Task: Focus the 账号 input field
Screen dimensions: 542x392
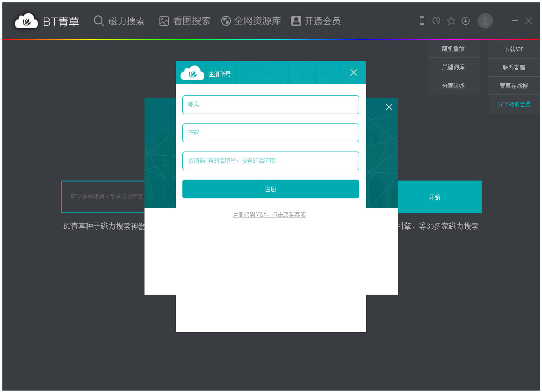Action: [271, 104]
